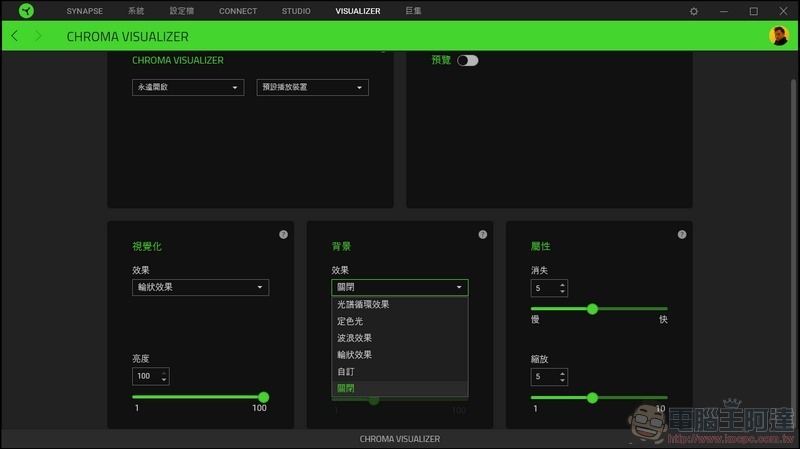Click the user profile avatar

(x=778, y=36)
